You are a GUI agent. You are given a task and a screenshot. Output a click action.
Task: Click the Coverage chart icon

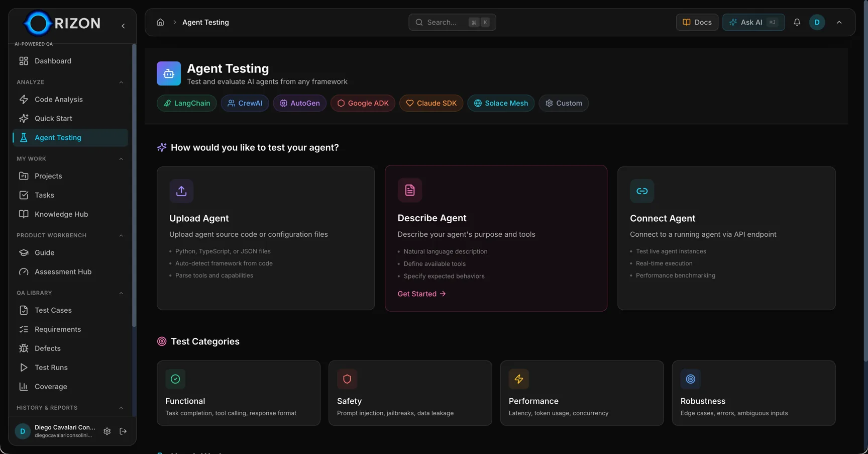point(24,387)
